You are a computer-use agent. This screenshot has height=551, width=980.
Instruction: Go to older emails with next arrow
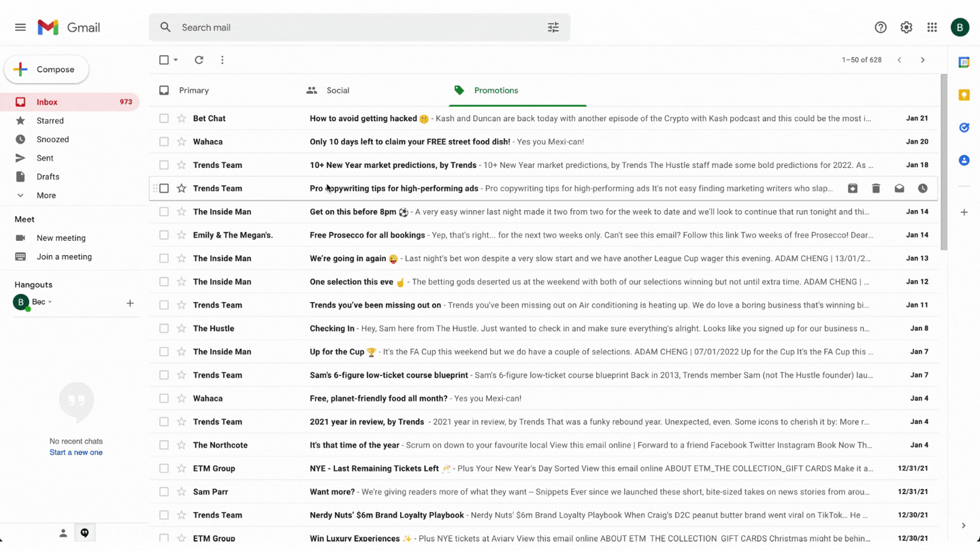pyautogui.click(x=923, y=60)
